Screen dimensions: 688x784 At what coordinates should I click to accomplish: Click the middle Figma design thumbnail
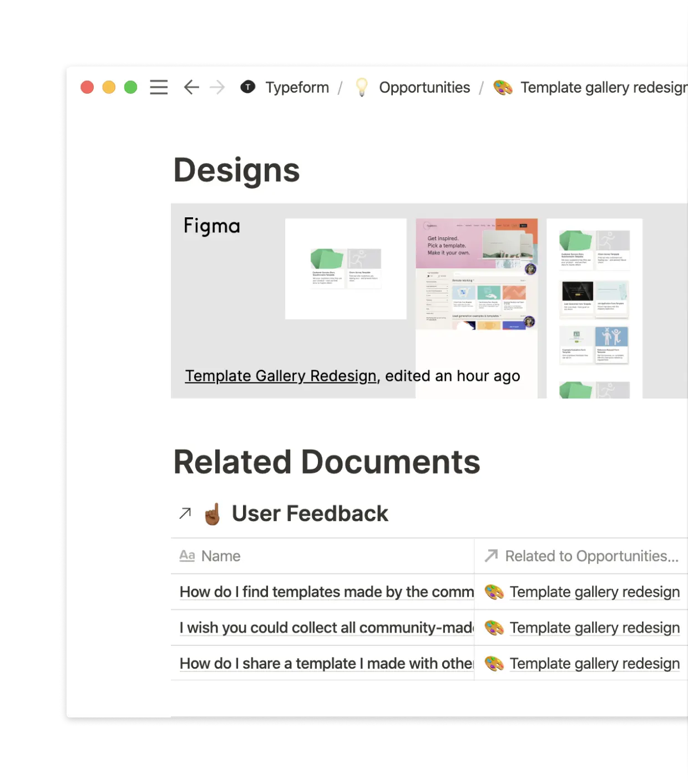(x=477, y=308)
